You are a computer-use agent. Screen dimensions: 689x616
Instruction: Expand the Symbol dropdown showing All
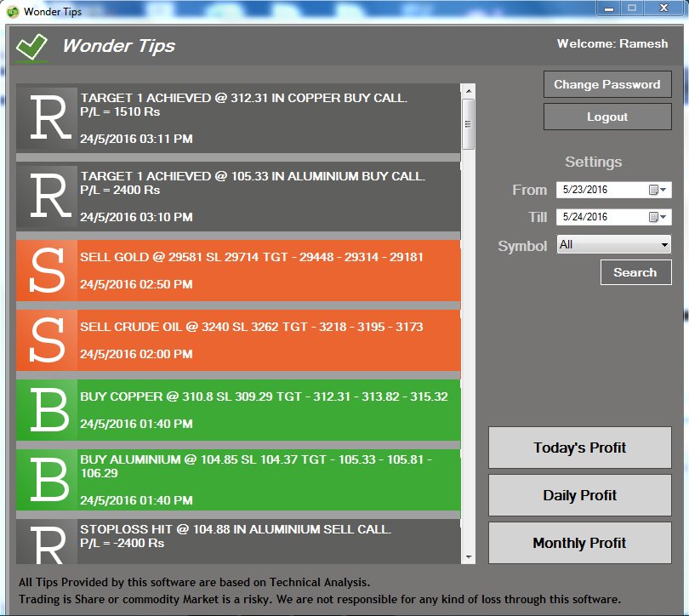pyautogui.click(x=665, y=245)
